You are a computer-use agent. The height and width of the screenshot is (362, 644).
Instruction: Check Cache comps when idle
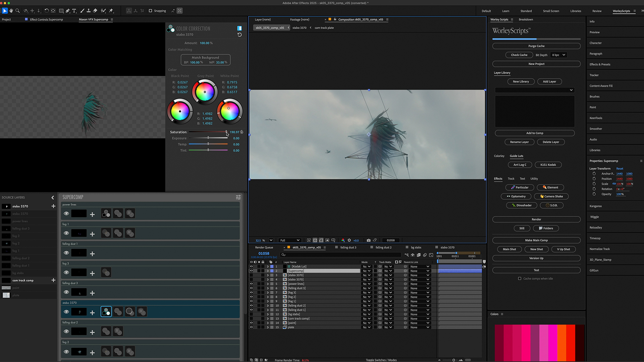[520, 279]
